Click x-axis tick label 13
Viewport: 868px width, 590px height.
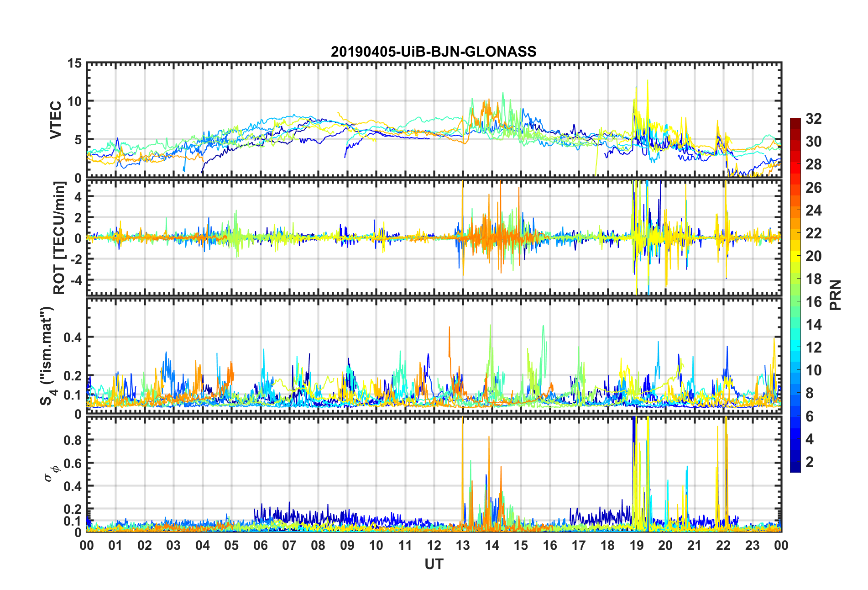tap(463, 545)
